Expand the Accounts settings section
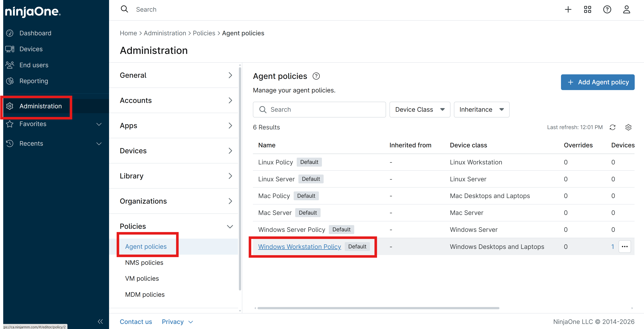Viewport: 644px width, 329px height. click(x=173, y=100)
